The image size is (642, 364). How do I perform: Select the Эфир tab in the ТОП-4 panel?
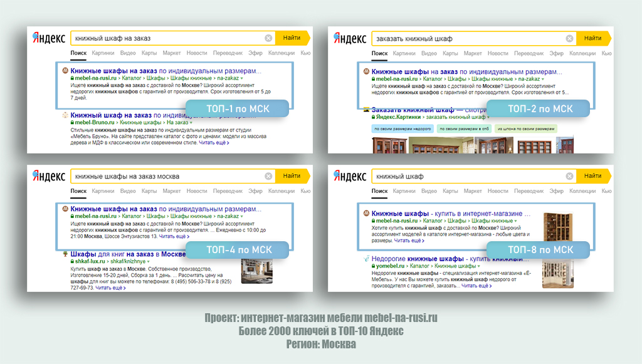[x=255, y=191]
